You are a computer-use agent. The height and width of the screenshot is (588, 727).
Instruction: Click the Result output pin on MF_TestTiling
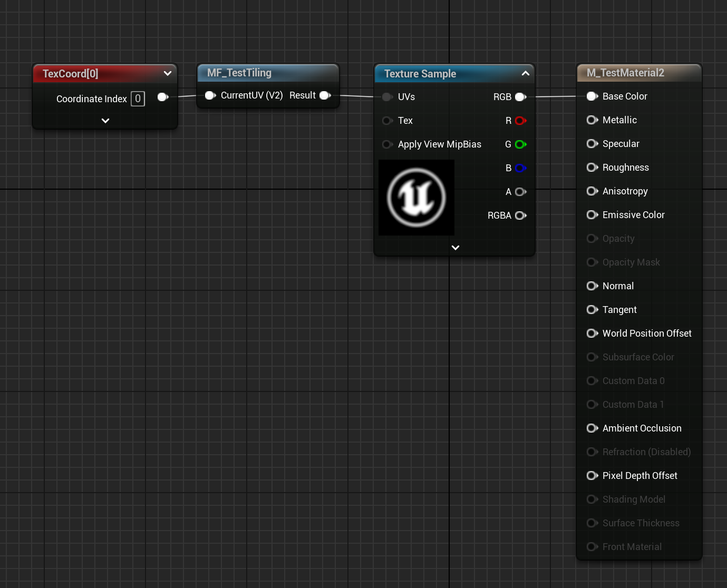click(325, 95)
